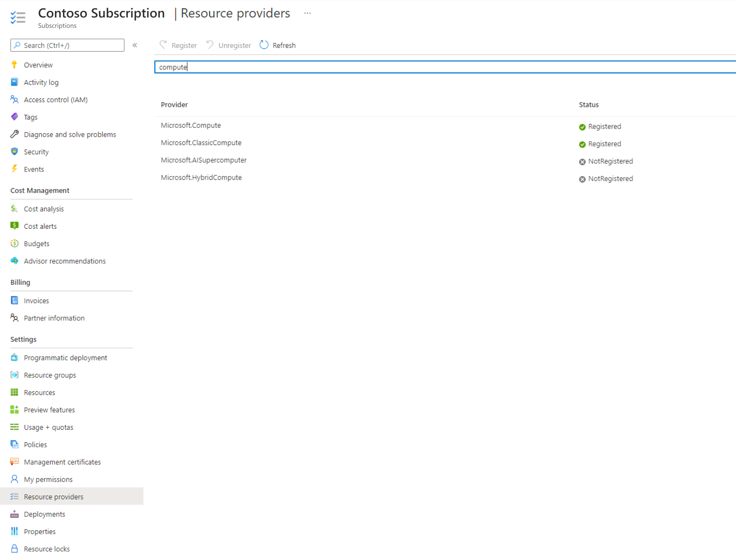Click the purple Tags icon
Viewport: 736px width, 560px height.
point(14,117)
